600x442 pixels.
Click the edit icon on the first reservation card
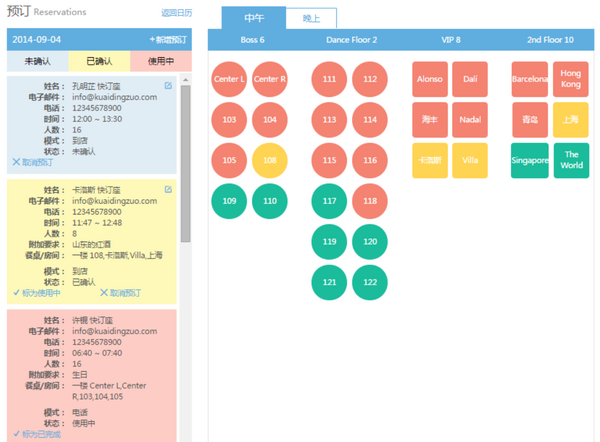point(168,86)
